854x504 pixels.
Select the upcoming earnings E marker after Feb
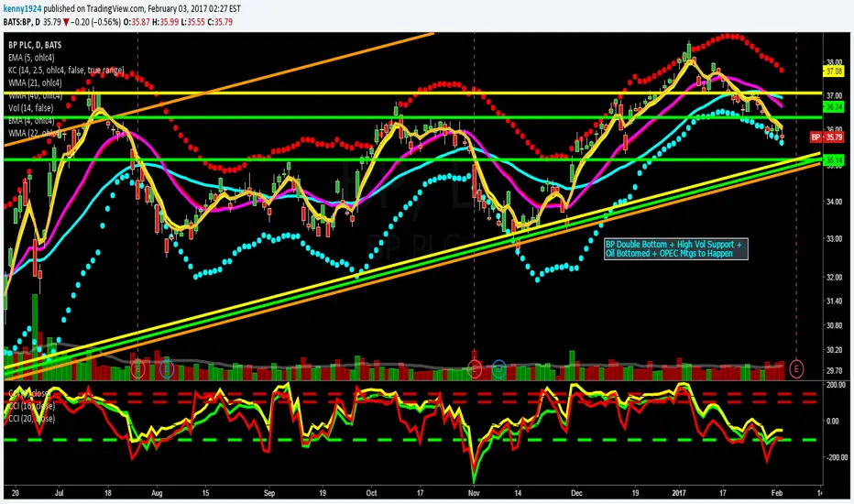click(x=796, y=369)
